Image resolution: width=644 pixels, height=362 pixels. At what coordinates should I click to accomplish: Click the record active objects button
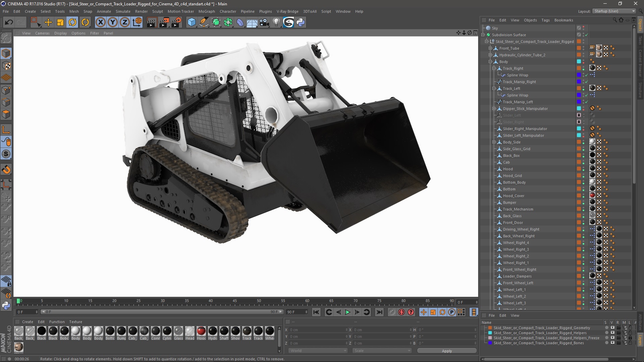(392, 312)
